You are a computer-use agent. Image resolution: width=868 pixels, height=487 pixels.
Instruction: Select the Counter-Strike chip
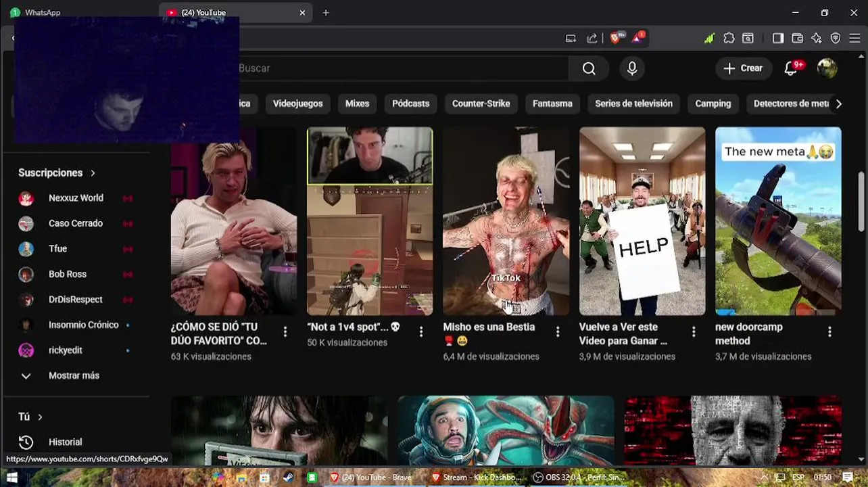coord(481,103)
